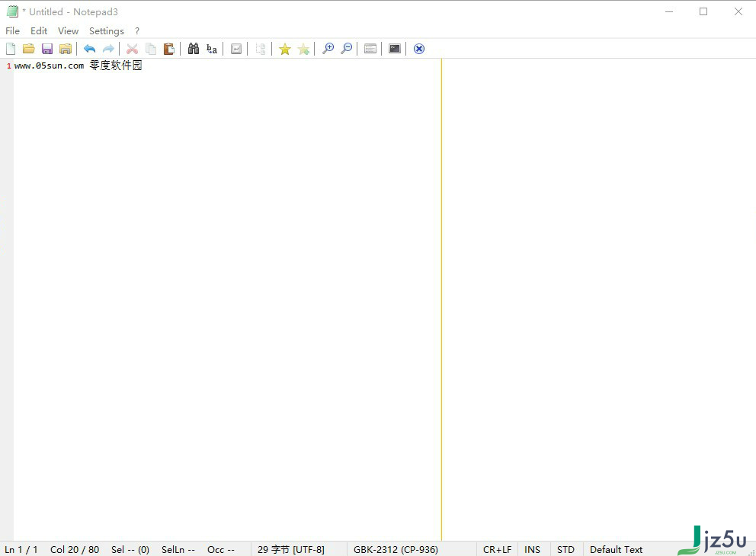This screenshot has height=556, width=756.
Task: Paste from clipboard with the Paste icon
Action: (169, 49)
